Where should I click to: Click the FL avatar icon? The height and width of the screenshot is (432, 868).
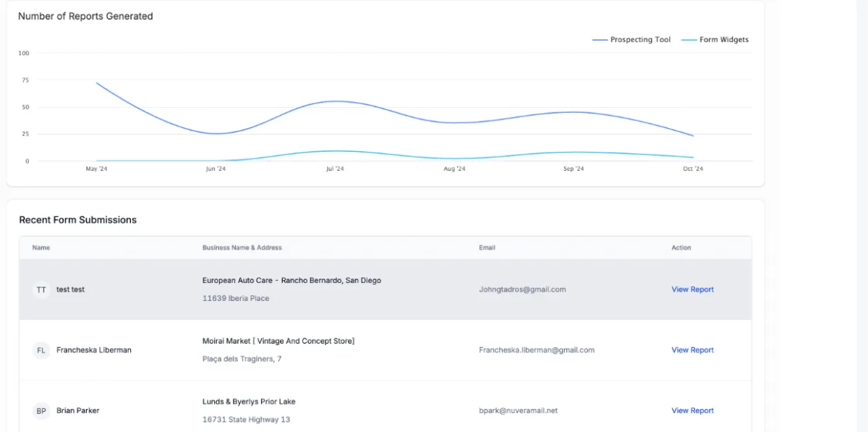point(41,350)
